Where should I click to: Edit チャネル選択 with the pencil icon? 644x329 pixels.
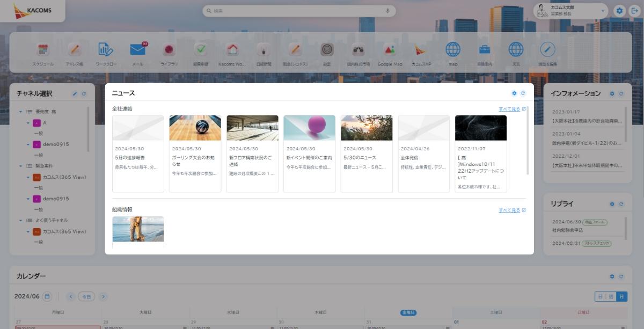pos(75,94)
